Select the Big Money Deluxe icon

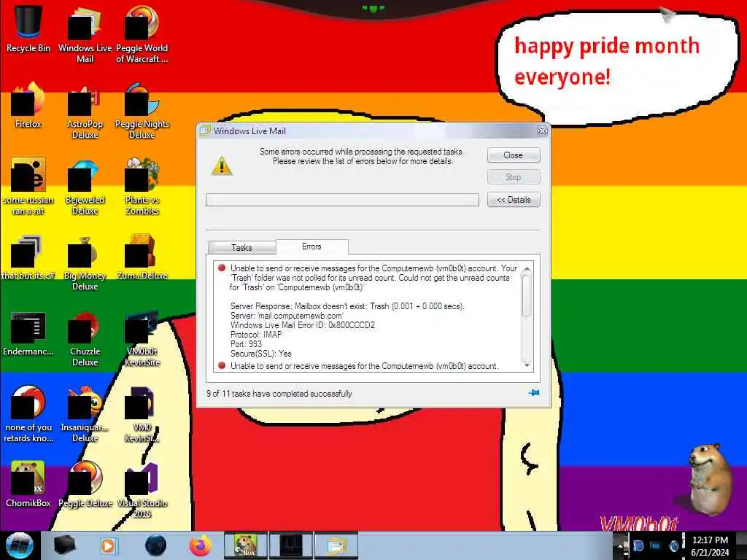[85, 262]
